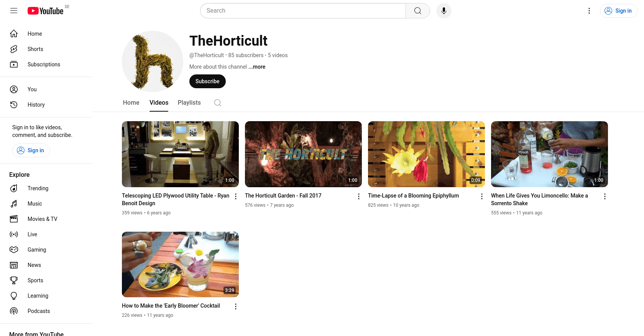The height and width of the screenshot is (336, 644).
Task: Click in the Search input field
Action: point(303,11)
